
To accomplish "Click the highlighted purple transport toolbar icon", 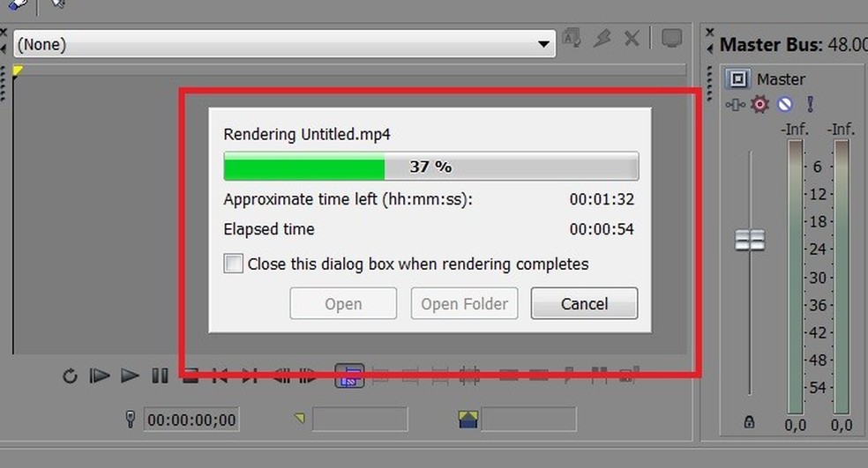I will click(349, 376).
